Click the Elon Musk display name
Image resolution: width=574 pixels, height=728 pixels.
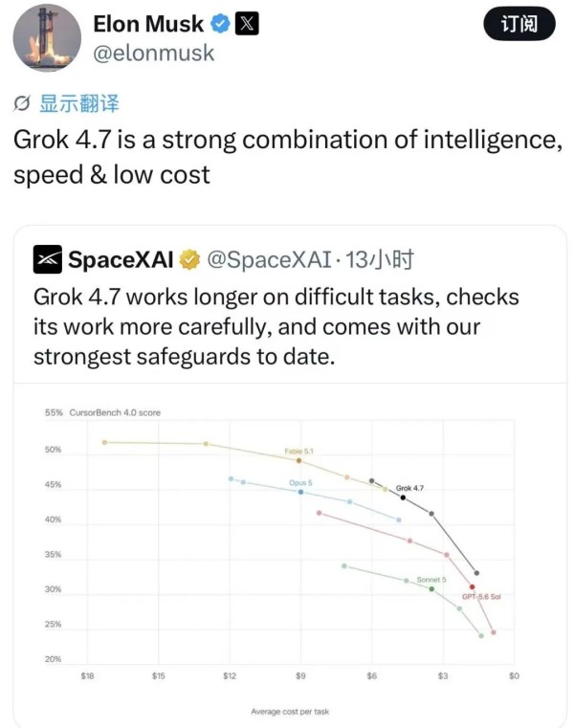pyautogui.click(x=148, y=24)
